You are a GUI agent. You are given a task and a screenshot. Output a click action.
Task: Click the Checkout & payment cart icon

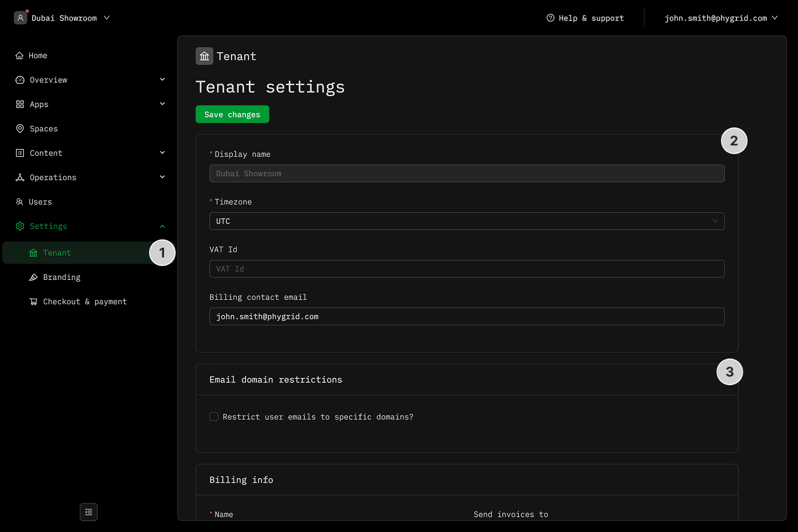coord(33,301)
